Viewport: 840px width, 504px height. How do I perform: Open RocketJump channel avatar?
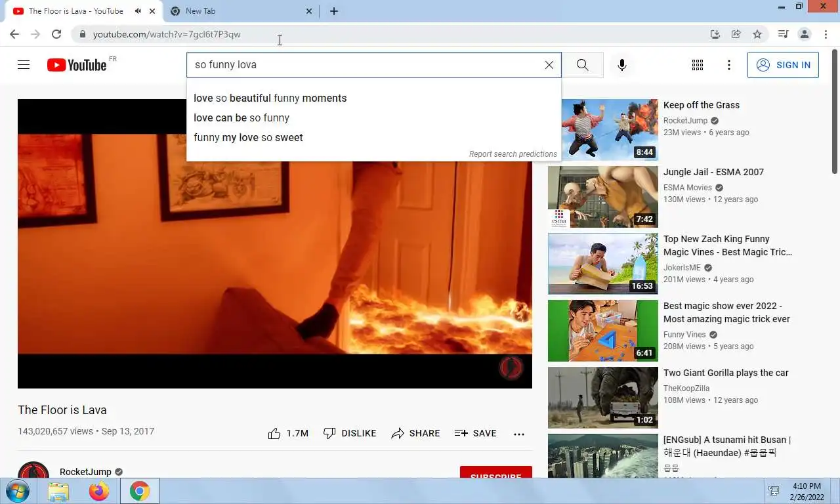point(33,470)
